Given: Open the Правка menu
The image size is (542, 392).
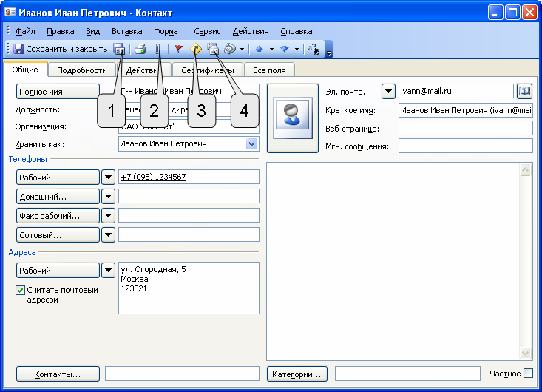Looking at the screenshot, I should (61, 31).
